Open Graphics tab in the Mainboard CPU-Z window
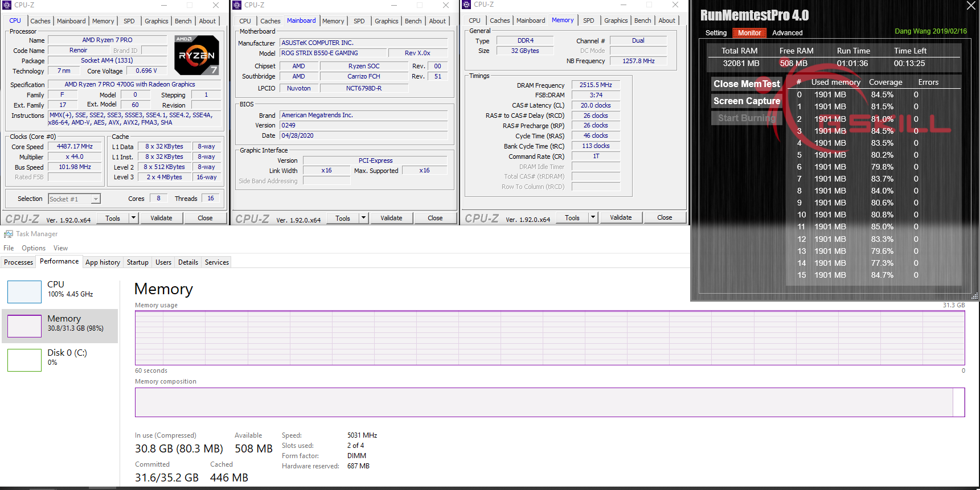The width and height of the screenshot is (980, 490). [387, 21]
